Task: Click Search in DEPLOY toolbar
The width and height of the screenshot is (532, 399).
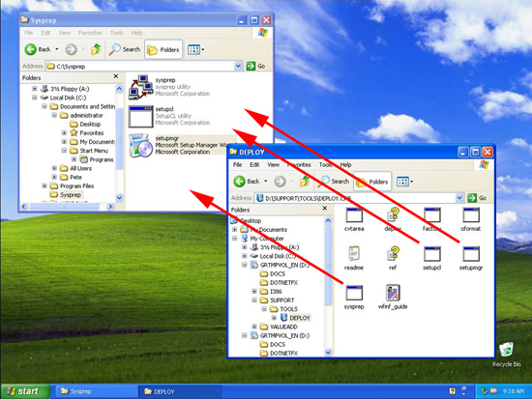Action: coord(333,182)
